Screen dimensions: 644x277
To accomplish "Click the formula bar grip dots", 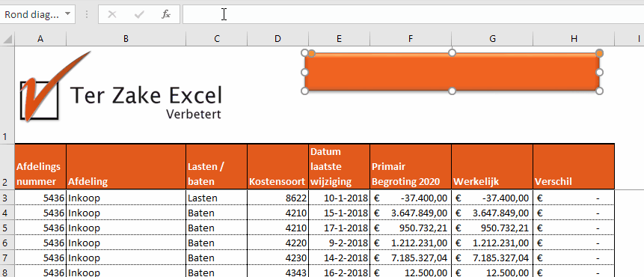I will click(x=87, y=15).
